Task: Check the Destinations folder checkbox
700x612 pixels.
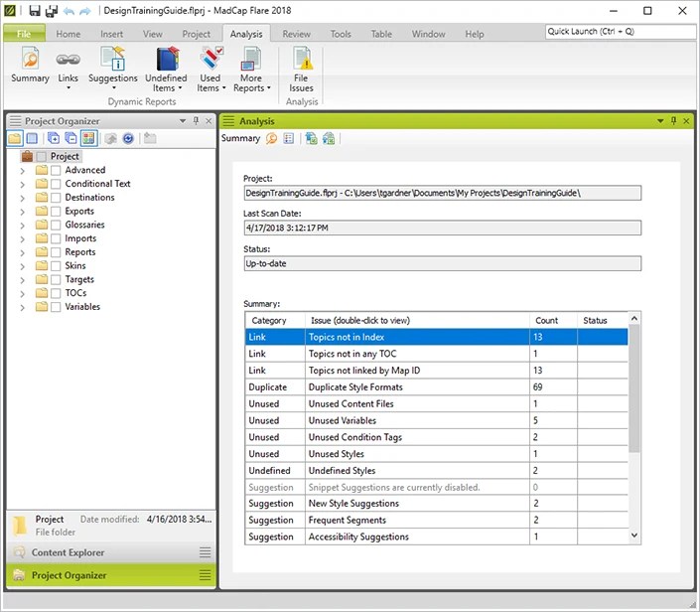Action: click(x=56, y=198)
